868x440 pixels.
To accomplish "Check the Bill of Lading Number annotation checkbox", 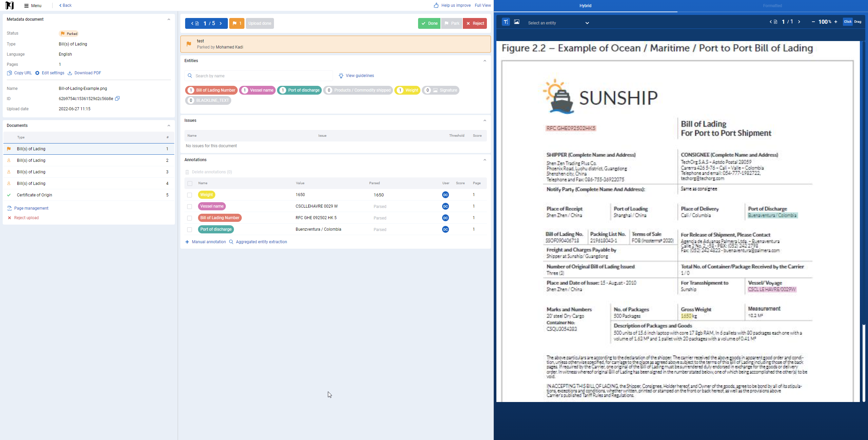I will tap(190, 218).
